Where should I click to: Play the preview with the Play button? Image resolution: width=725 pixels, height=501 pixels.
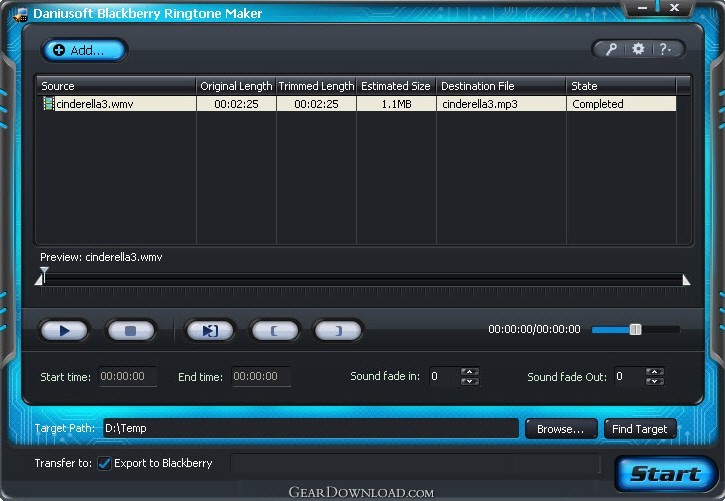click(x=64, y=330)
